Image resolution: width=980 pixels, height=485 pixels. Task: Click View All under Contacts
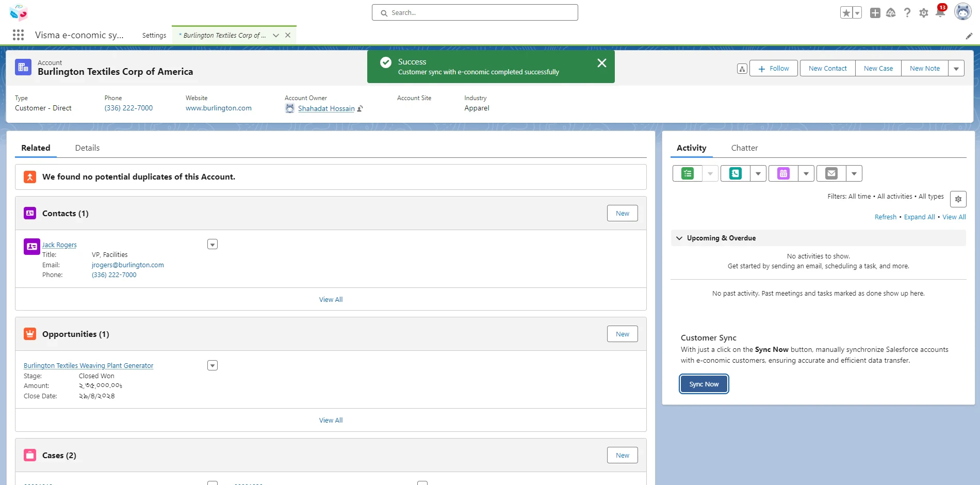[x=331, y=299]
